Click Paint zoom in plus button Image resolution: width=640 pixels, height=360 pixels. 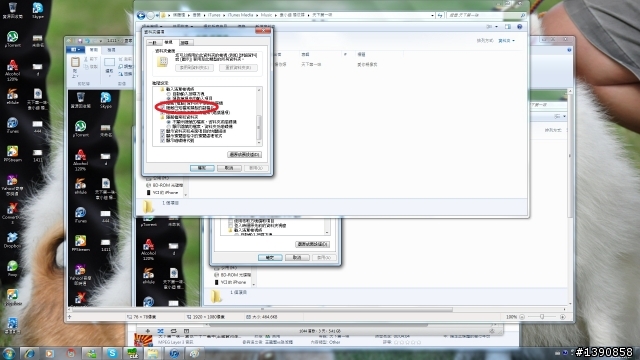point(563,317)
